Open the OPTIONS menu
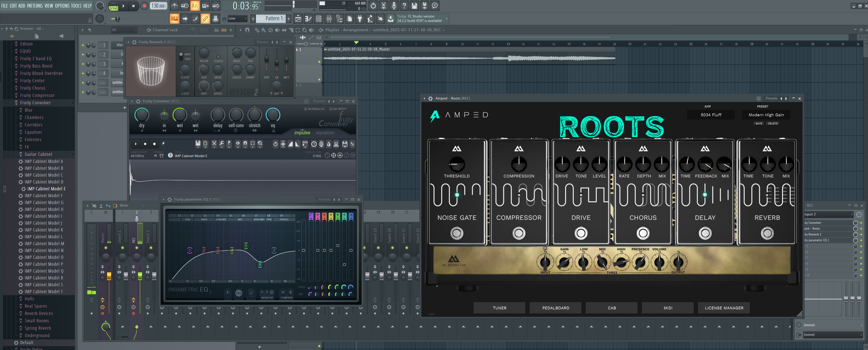The height and width of the screenshot is (350, 868). (x=62, y=6)
